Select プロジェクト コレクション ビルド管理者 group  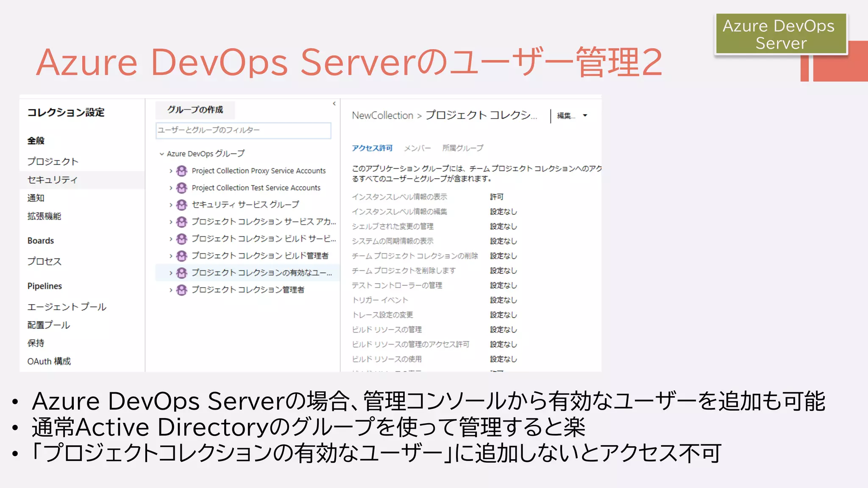[x=260, y=256]
